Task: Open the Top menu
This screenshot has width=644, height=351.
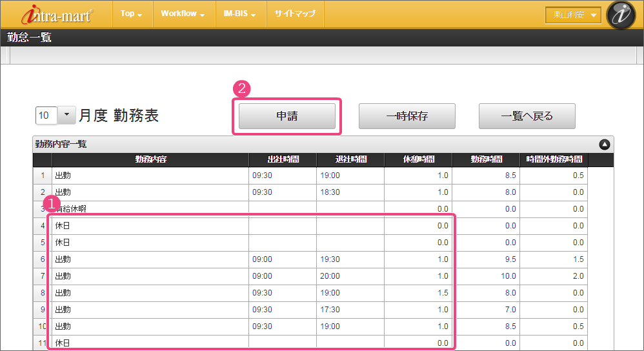Action: point(132,14)
